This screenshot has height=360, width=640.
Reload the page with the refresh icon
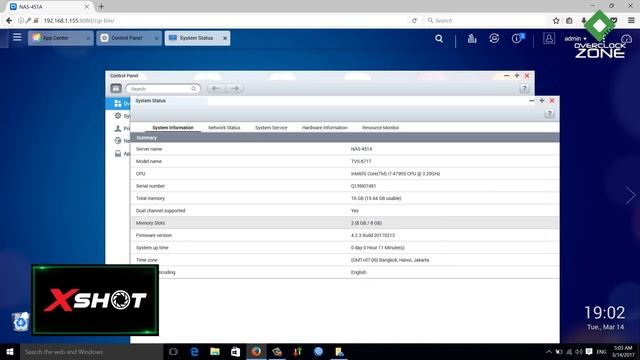(414, 20)
